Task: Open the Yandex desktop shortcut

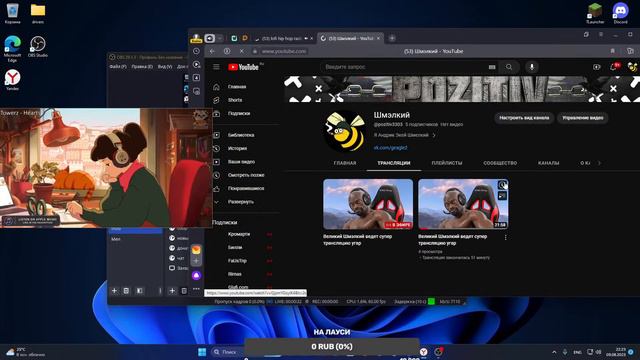Action: click(13, 80)
